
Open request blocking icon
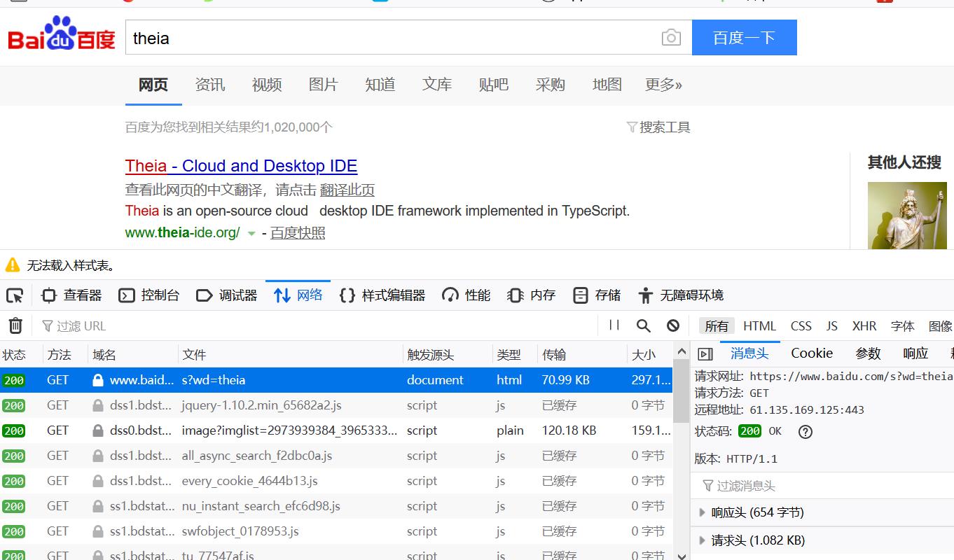pos(673,325)
